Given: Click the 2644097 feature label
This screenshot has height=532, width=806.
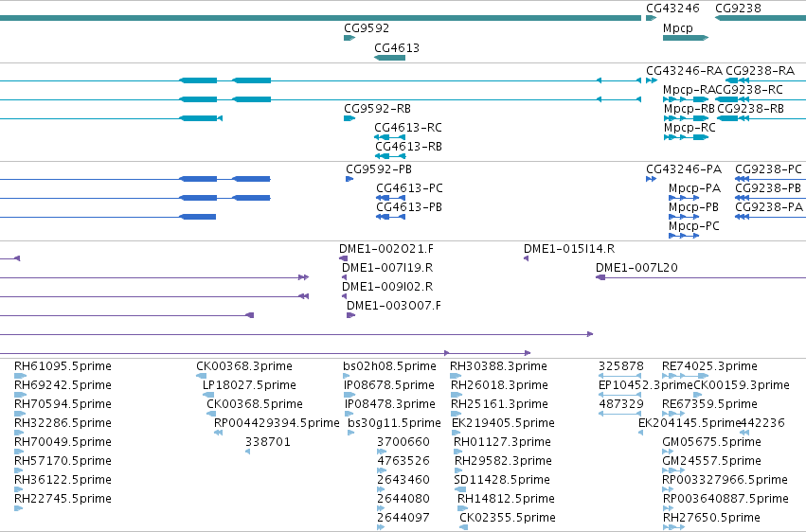Looking at the screenshot, I should point(403,518).
